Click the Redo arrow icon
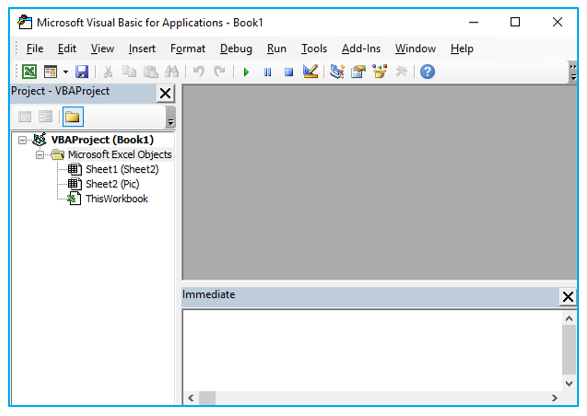This screenshot has width=587, height=416. pos(219,71)
